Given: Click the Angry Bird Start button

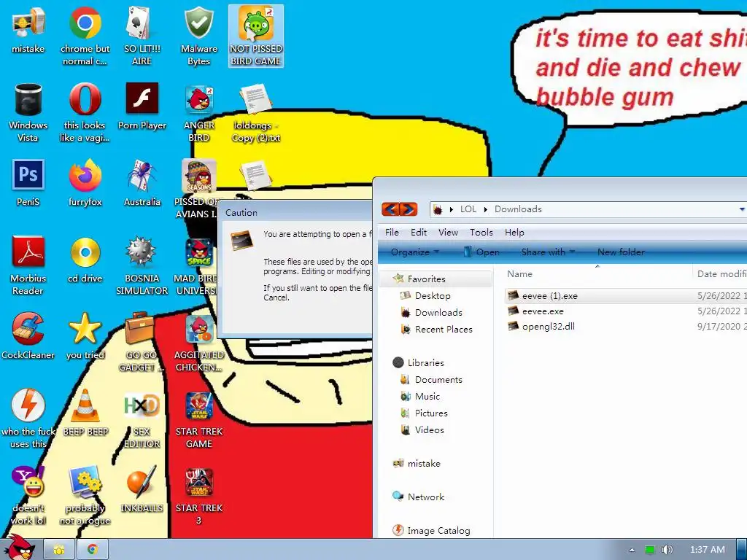Looking at the screenshot, I should click(x=19, y=548).
